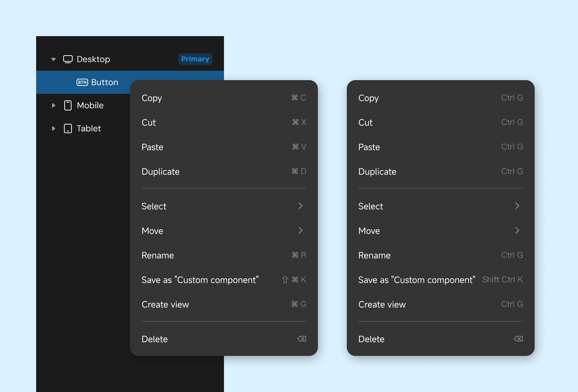This screenshot has height=392, width=578.
Task: Choose Move in the left Mac menu
Action: (224, 231)
